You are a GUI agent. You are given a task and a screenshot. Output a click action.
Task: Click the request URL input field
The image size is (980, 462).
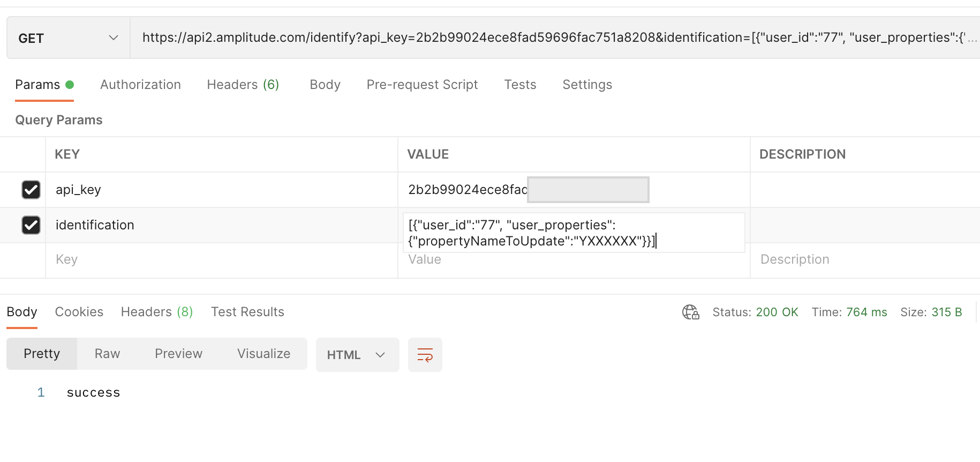555,38
